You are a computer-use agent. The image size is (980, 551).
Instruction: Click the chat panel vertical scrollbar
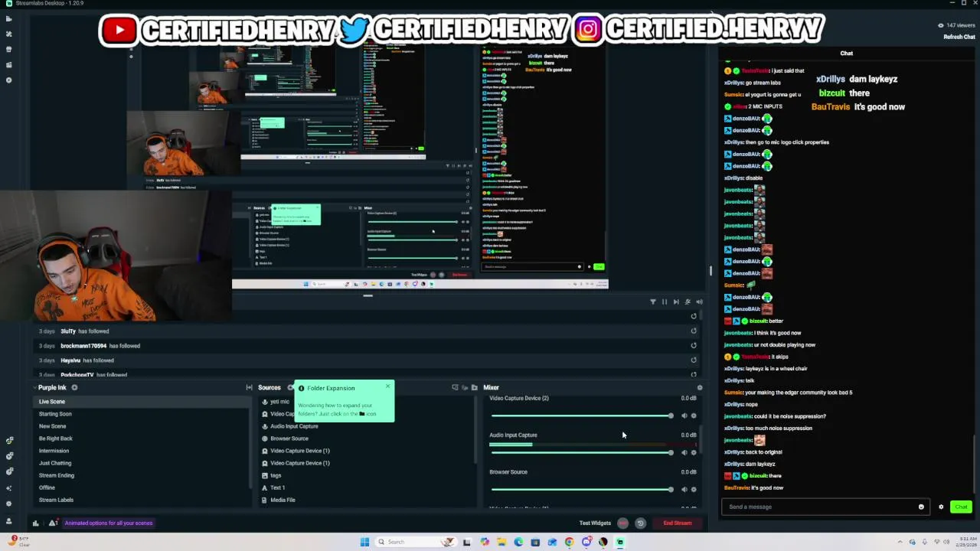(x=974, y=465)
